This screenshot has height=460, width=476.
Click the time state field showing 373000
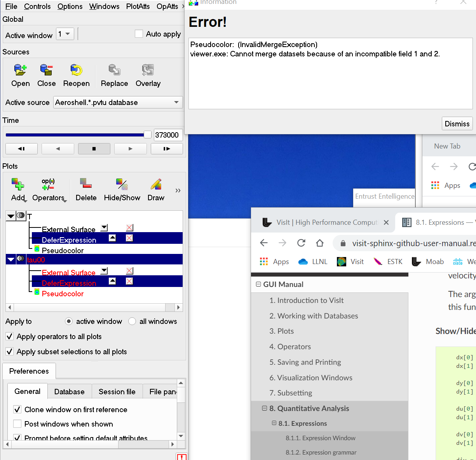click(168, 135)
